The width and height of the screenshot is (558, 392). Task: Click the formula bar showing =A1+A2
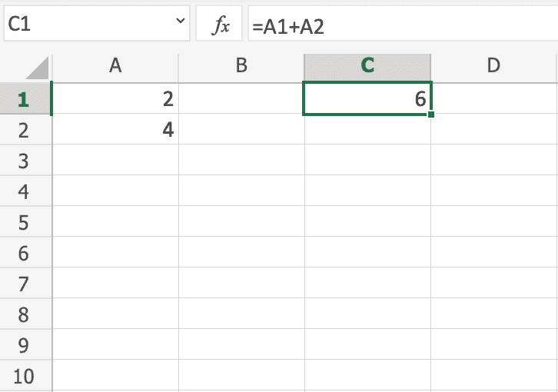point(400,26)
